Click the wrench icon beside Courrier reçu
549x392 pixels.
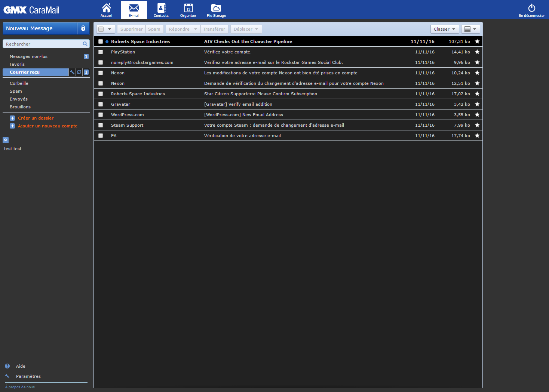(72, 72)
